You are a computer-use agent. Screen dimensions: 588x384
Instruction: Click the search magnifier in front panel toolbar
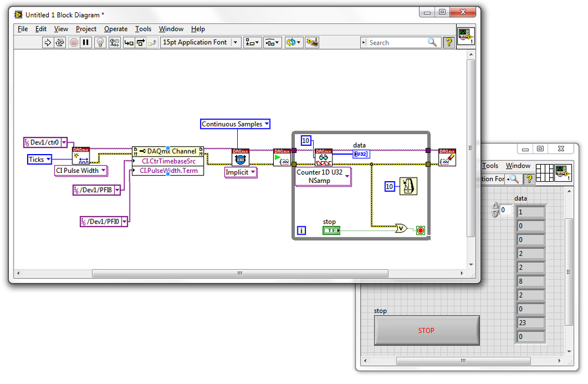(x=514, y=179)
